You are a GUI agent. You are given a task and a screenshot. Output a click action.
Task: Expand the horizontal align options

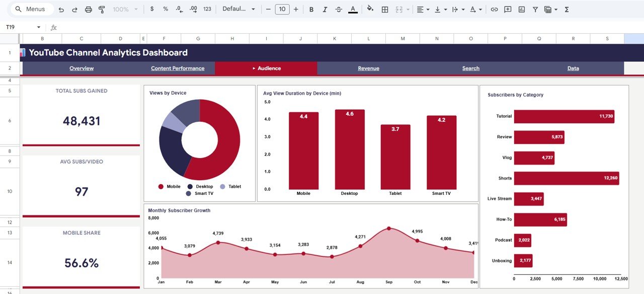(x=429, y=9)
